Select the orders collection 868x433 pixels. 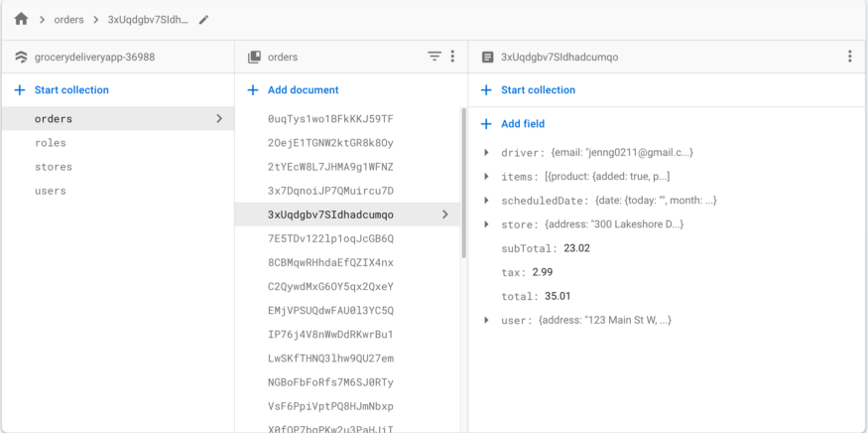click(118, 118)
